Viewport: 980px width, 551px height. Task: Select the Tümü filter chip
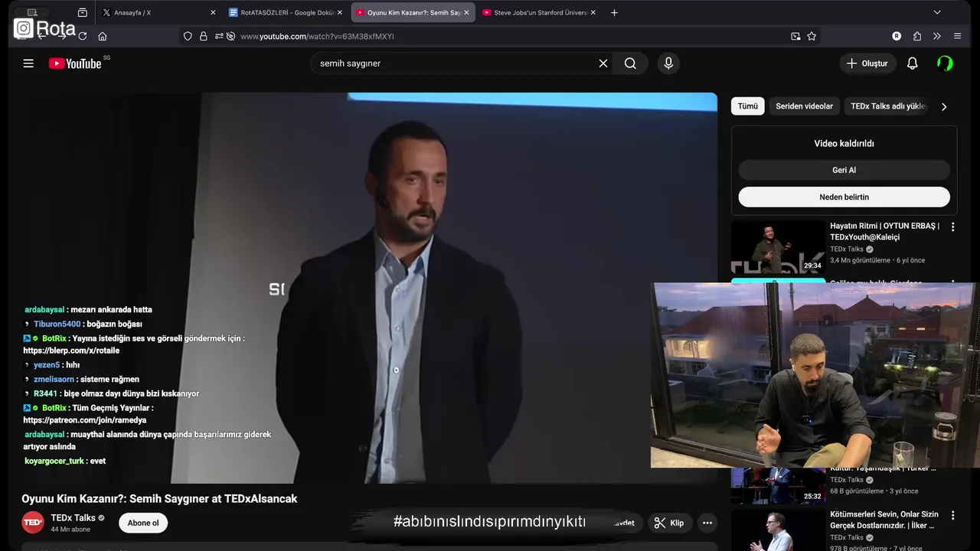pyautogui.click(x=748, y=106)
